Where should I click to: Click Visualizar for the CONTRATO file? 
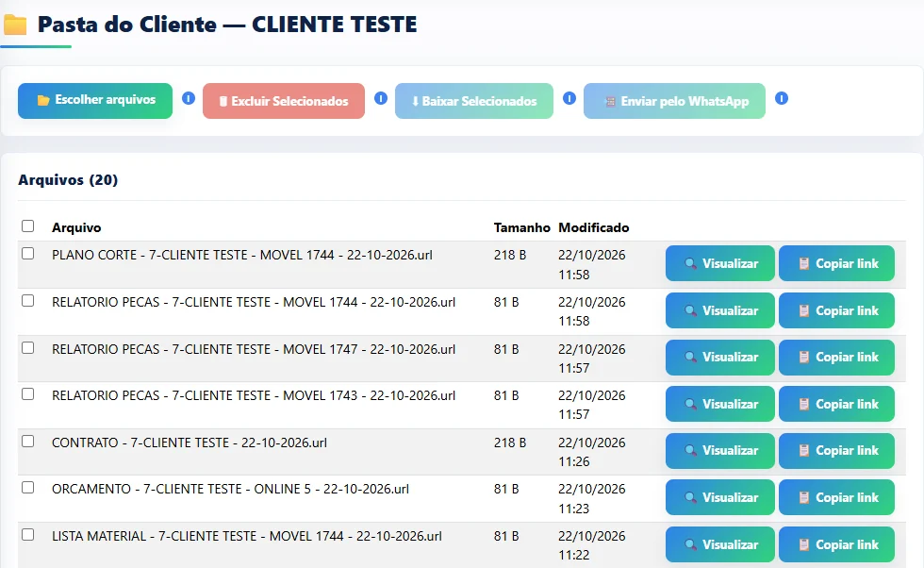click(x=720, y=451)
